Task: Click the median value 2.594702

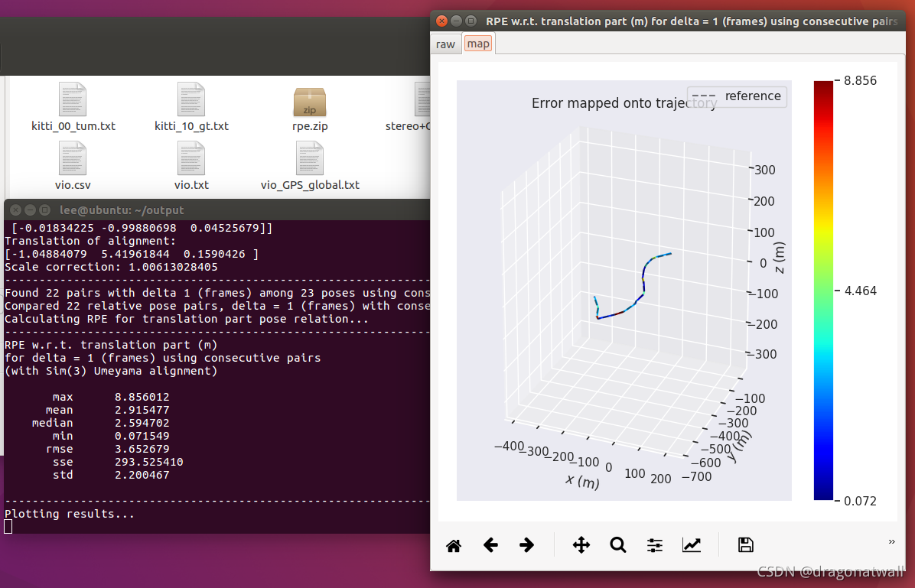Action: [142, 423]
